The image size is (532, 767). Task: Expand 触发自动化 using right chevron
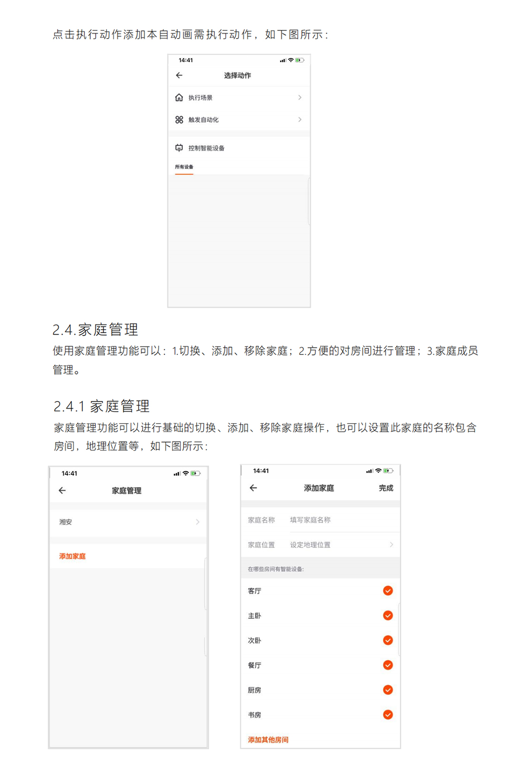click(x=300, y=120)
